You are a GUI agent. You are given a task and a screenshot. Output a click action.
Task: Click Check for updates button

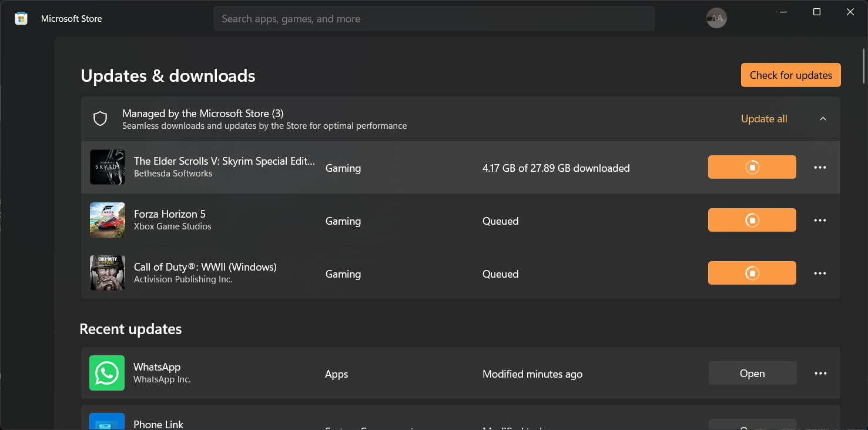[x=791, y=75]
